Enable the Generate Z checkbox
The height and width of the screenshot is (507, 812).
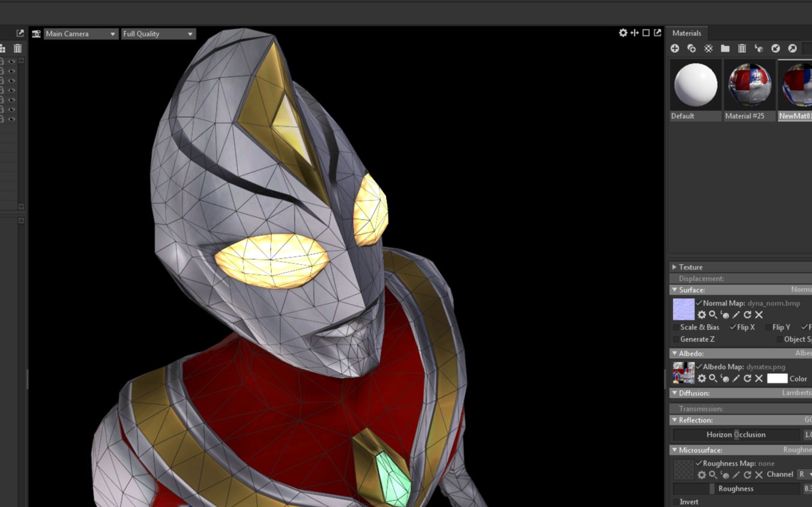coord(676,339)
